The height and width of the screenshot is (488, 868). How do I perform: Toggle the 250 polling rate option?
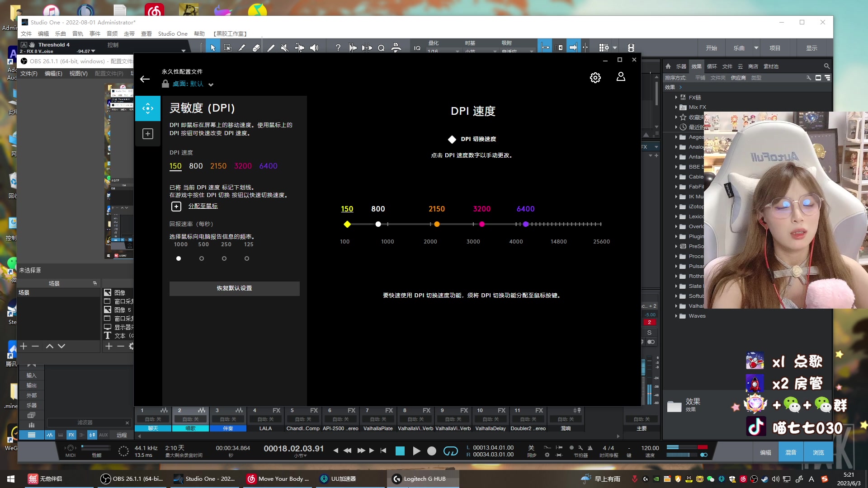[x=224, y=258]
